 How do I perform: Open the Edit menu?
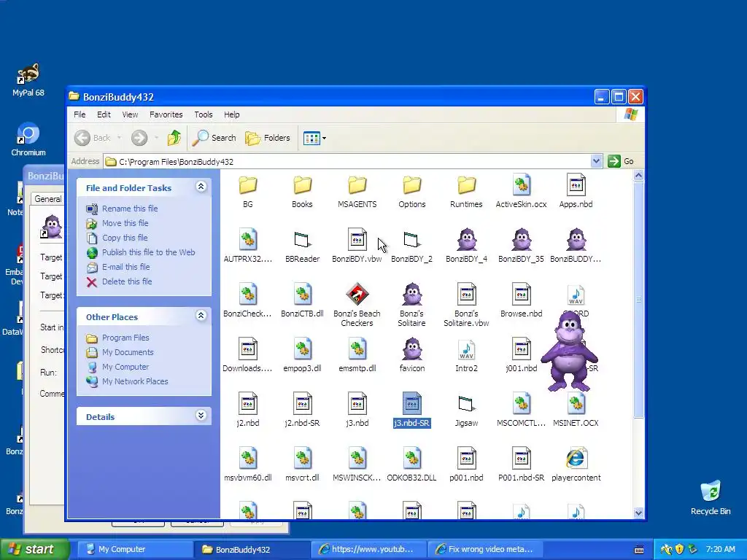coord(104,114)
